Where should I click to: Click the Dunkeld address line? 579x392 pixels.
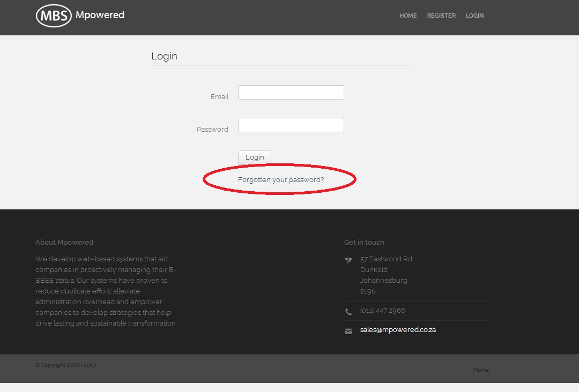374,269
